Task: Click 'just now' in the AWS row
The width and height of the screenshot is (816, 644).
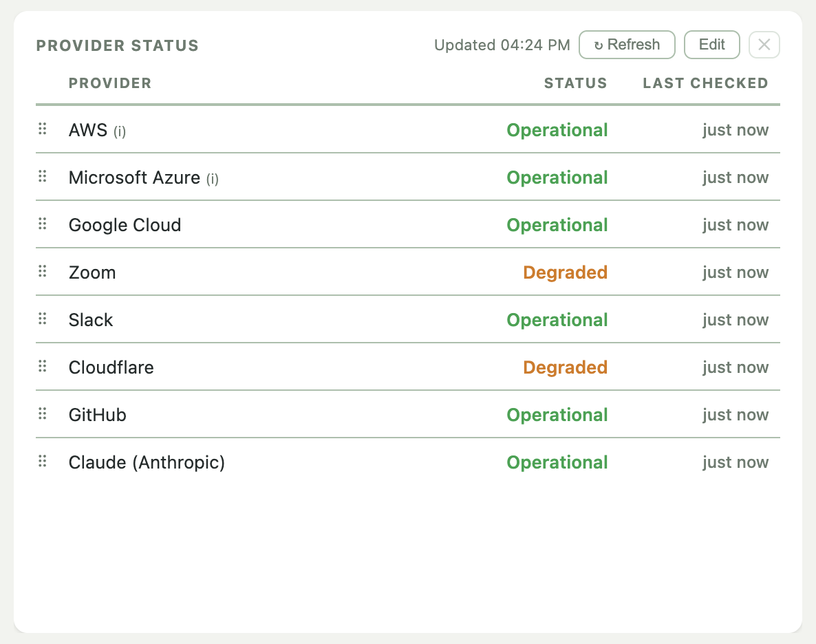Action: click(736, 130)
